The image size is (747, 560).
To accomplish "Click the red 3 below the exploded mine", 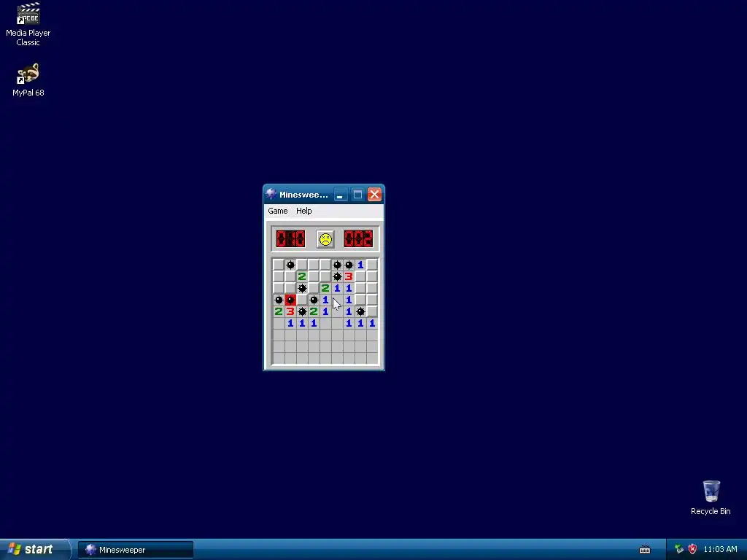I will coord(290,311).
